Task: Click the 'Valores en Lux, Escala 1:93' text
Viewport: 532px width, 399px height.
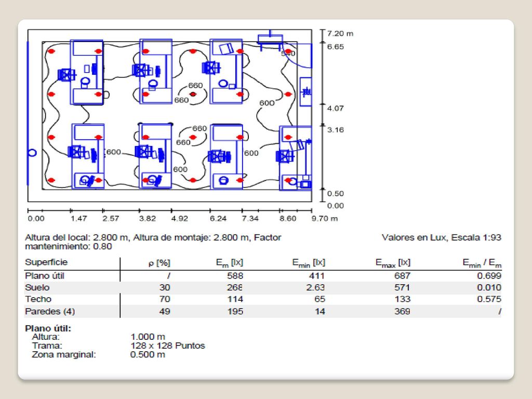Action: pyautogui.click(x=442, y=237)
